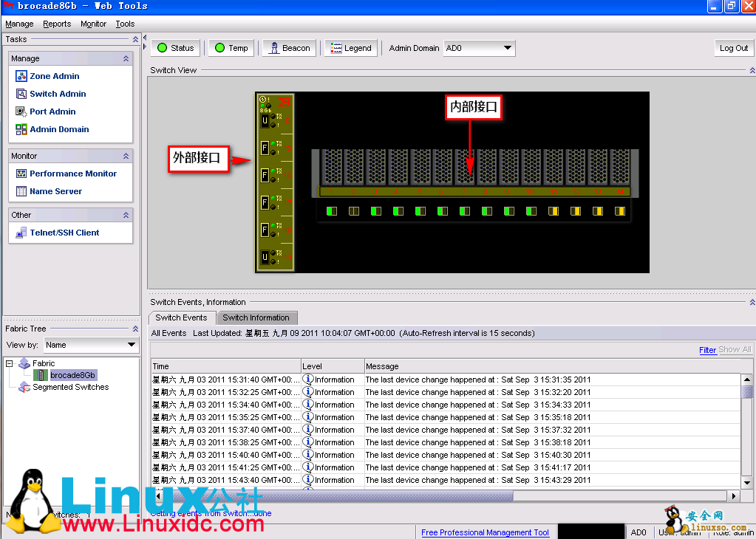Viewport: 756px width, 539px height.
Task: Select brocade8Gb switch in Fabric Tree
Action: point(72,375)
